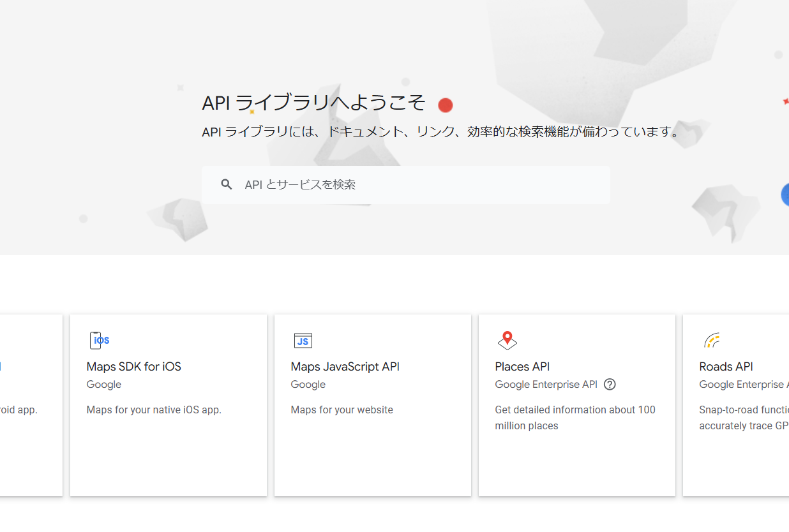Open the Places API card title
This screenshot has height=532, width=789.
pyautogui.click(x=522, y=367)
